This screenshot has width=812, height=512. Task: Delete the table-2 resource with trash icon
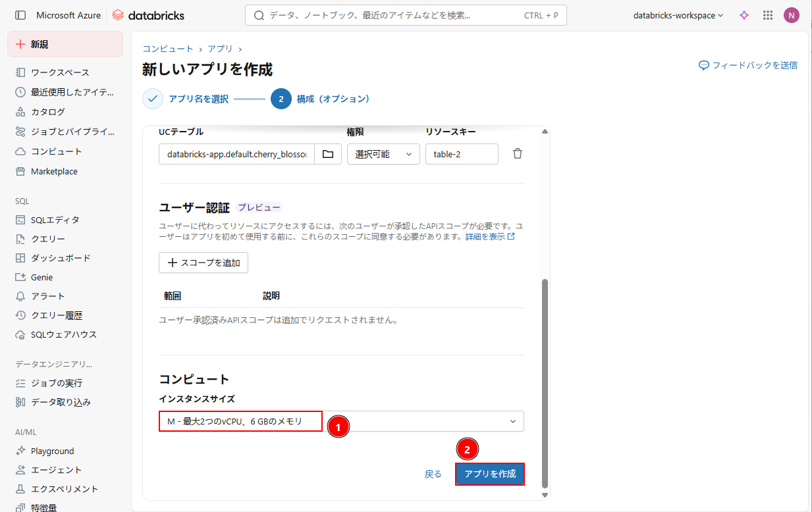pos(518,154)
